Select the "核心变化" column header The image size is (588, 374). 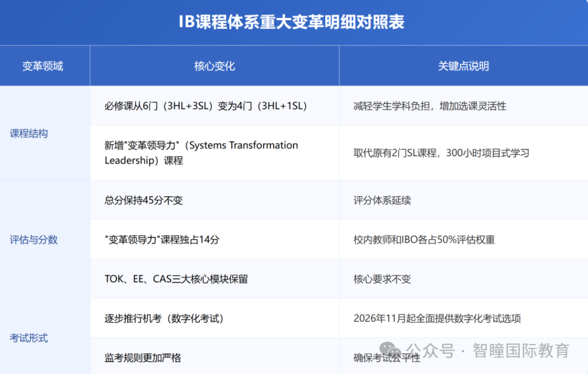(215, 67)
